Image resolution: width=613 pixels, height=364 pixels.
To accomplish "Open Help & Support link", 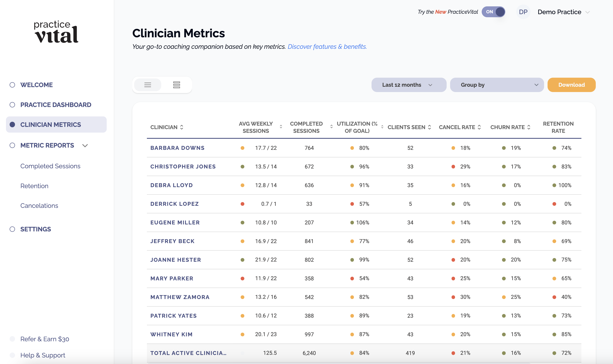I will [43, 355].
